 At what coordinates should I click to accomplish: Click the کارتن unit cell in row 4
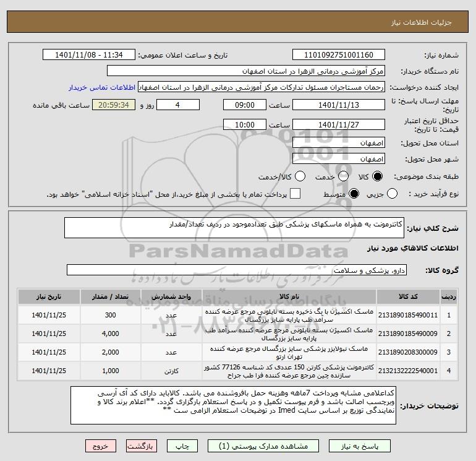point(171,371)
